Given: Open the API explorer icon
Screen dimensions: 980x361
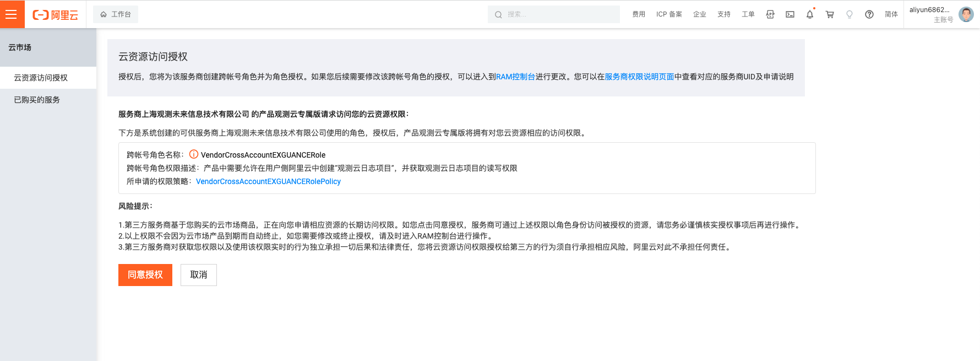Looking at the screenshot, I should [x=770, y=14].
